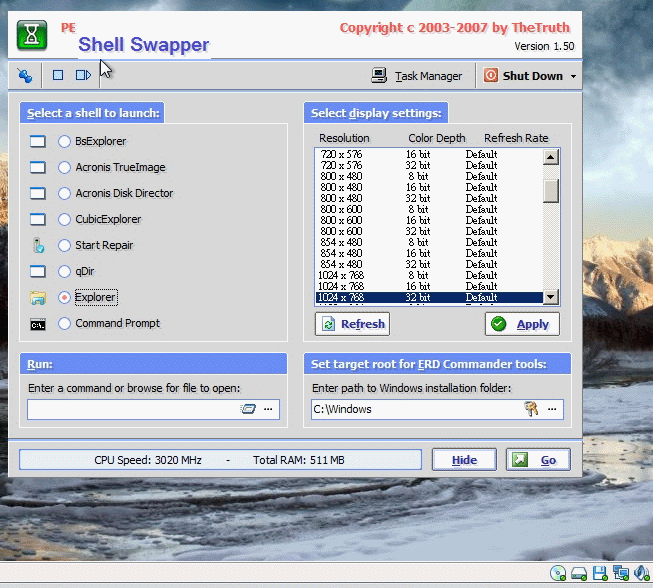This screenshot has width=653, height=588.
Task: Select the 854 x 480 32 bit row
Action: pyautogui.click(x=429, y=264)
